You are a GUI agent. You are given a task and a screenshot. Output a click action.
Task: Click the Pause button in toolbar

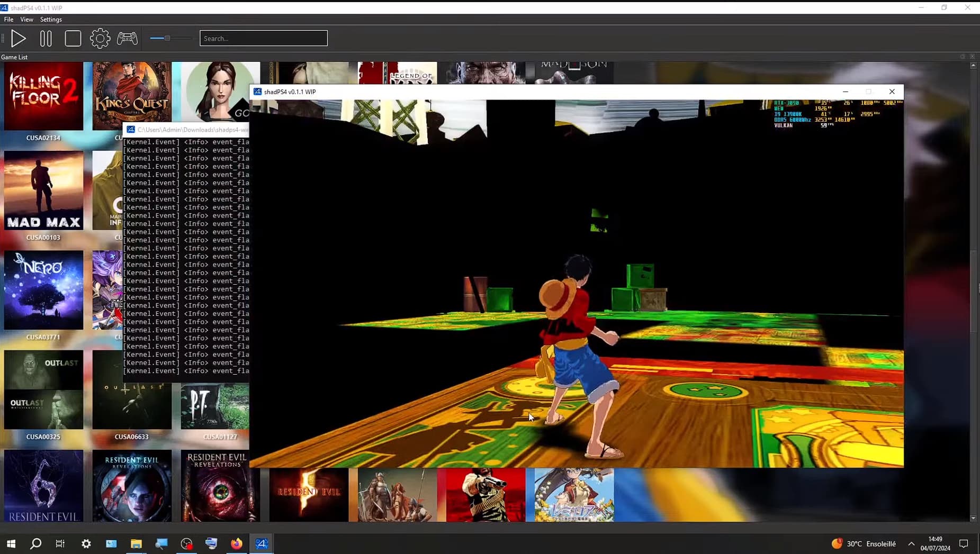pos(46,38)
